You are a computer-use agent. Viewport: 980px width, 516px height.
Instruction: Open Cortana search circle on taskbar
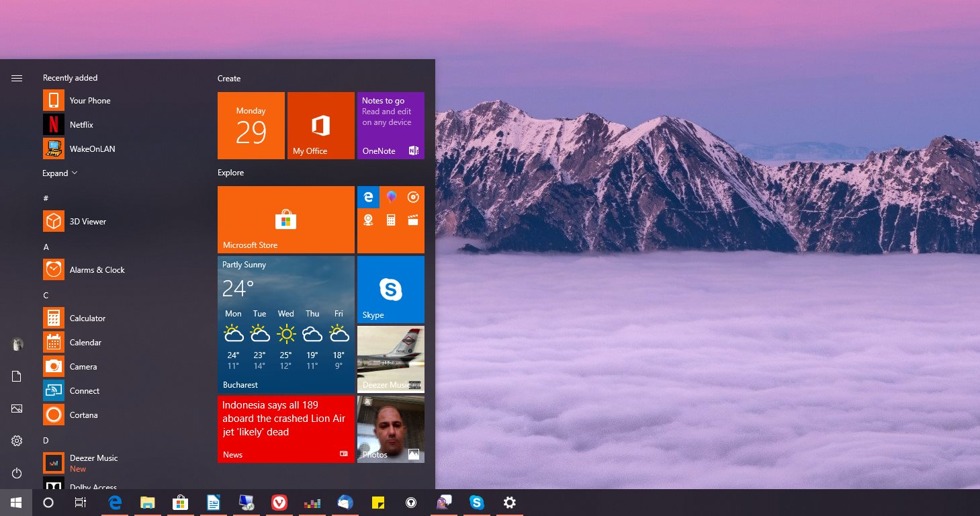click(x=48, y=503)
